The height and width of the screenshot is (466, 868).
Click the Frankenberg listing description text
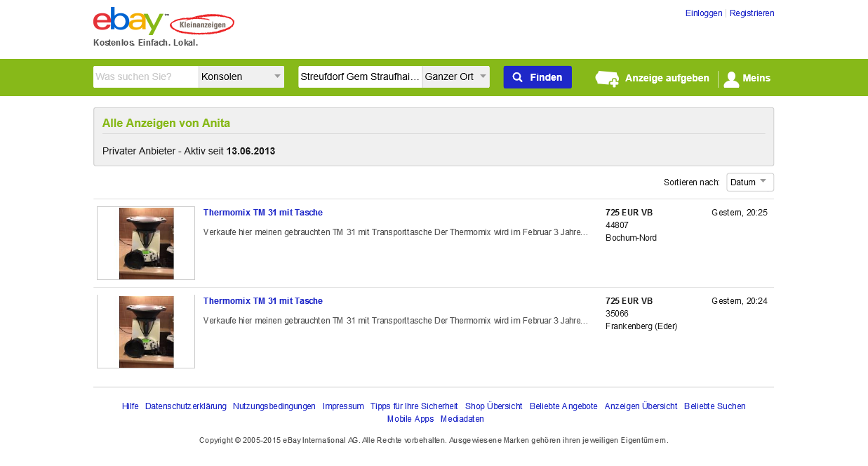coord(396,321)
